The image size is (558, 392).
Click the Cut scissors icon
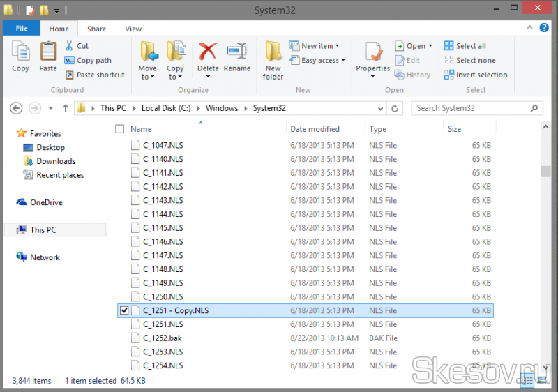pyautogui.click(x=69, y=46)
